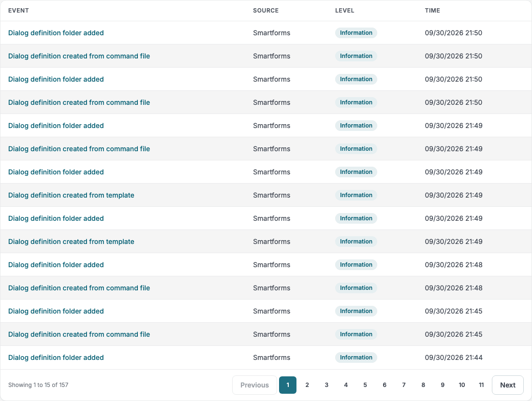Click Information badge of 21:45 command file row
532x401 pixels.
click(x=356, y=334)
